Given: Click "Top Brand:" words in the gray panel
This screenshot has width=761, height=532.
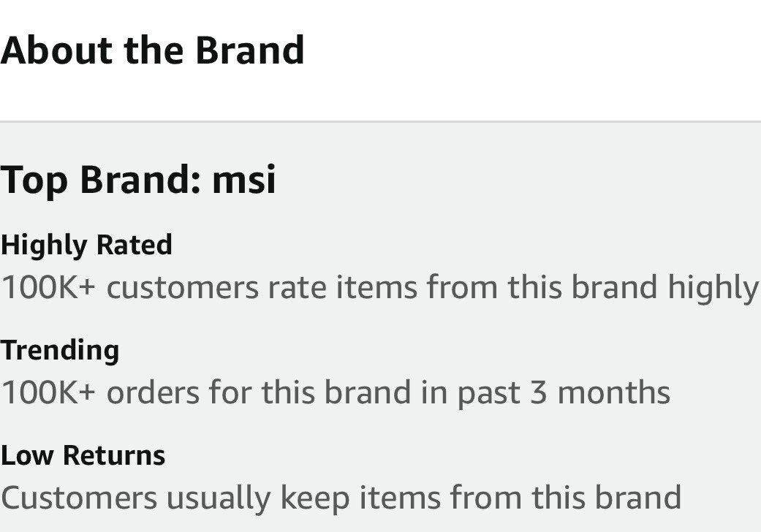Looking at the screenshot, I should coord(100,181).
